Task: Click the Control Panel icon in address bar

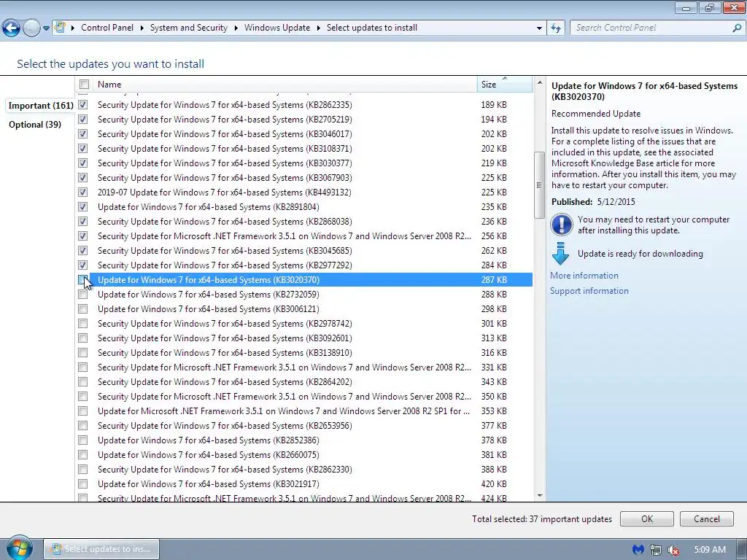Action: [60, 28]
